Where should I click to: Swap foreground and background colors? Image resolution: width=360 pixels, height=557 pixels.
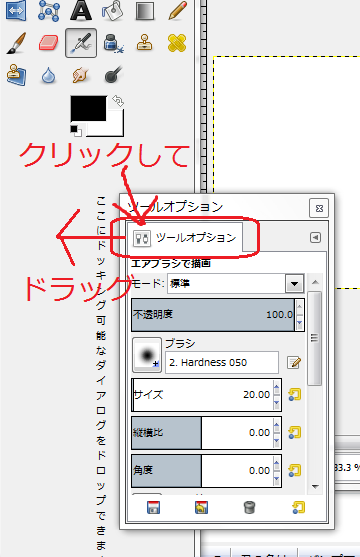[x=118, y=101]
